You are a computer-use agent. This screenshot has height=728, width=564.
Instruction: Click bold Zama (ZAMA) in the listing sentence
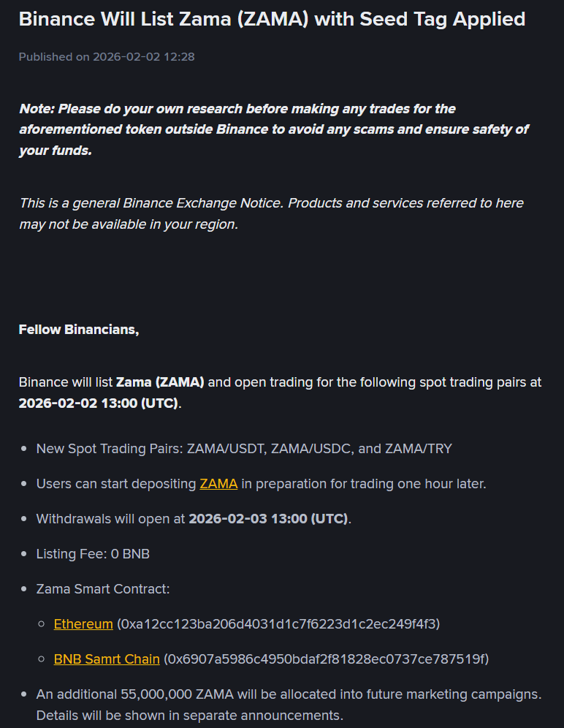click(160, 382)
